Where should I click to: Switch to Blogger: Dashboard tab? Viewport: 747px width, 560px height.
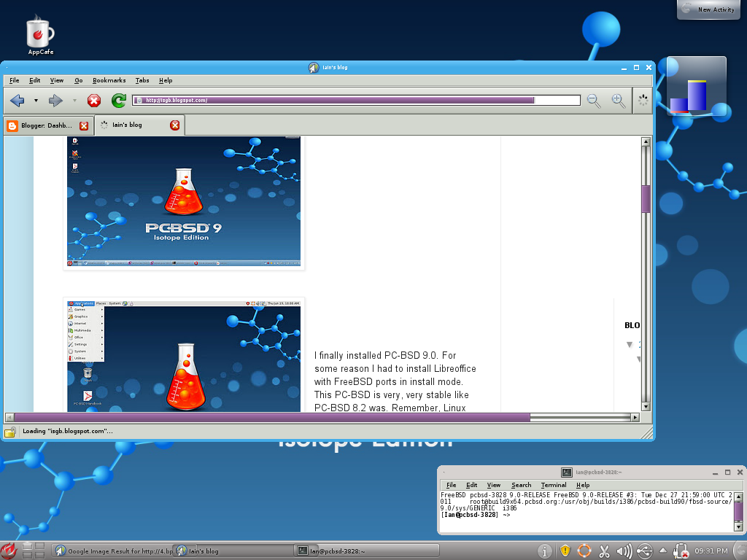(48, 125)
